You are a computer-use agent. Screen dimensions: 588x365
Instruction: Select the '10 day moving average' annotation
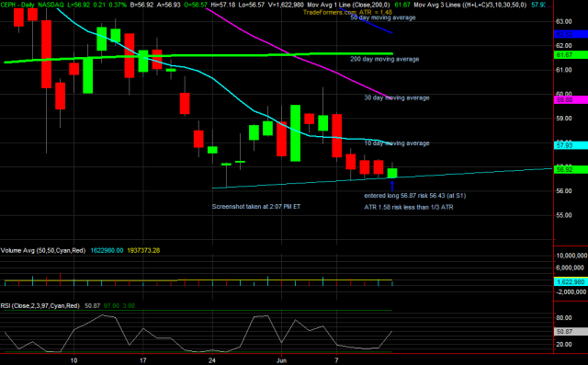[x=397, y=143]
